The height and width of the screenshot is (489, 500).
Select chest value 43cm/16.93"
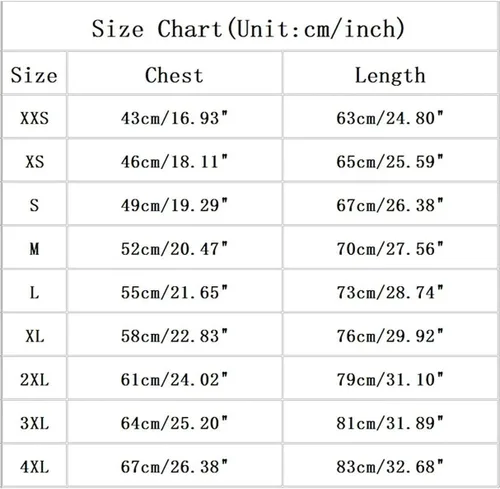[x=174, y=118]
